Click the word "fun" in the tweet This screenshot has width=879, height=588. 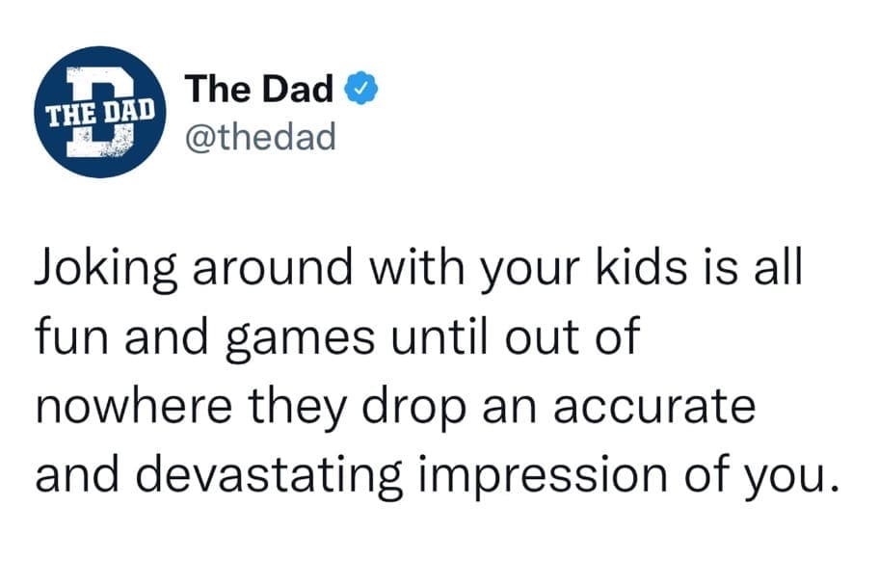click(67, 339)
